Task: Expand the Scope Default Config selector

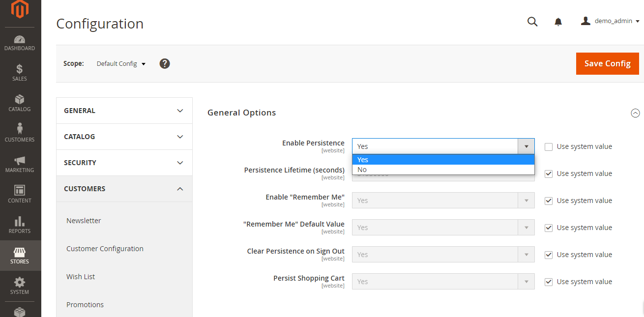Action: 121,63
